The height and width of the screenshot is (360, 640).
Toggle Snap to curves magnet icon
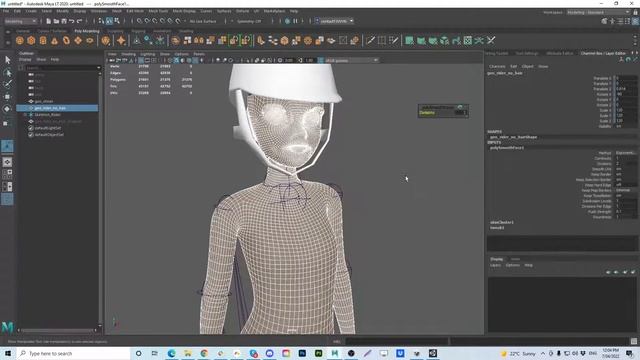point(147,21)
